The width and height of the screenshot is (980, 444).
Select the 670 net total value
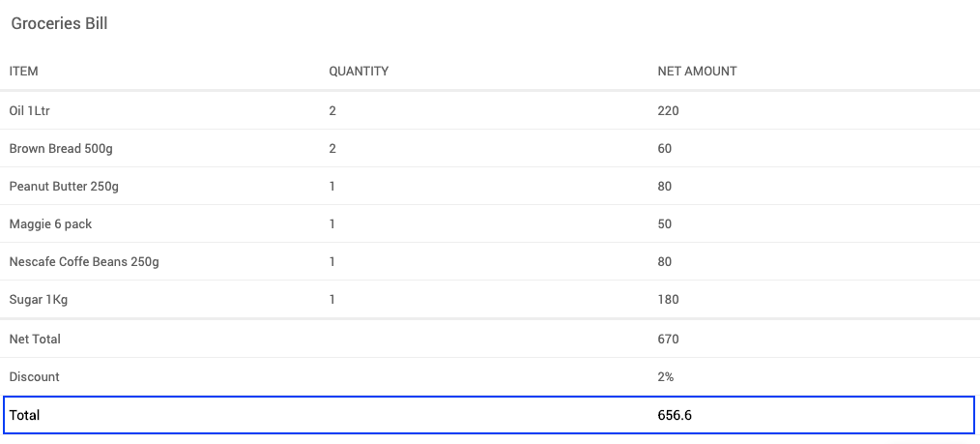668,340
